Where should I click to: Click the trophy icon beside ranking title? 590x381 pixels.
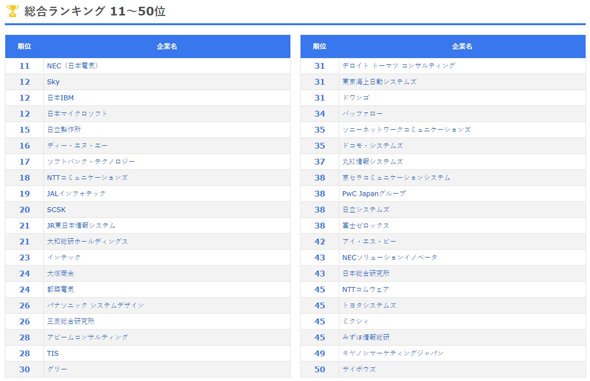tap(12, 11)
